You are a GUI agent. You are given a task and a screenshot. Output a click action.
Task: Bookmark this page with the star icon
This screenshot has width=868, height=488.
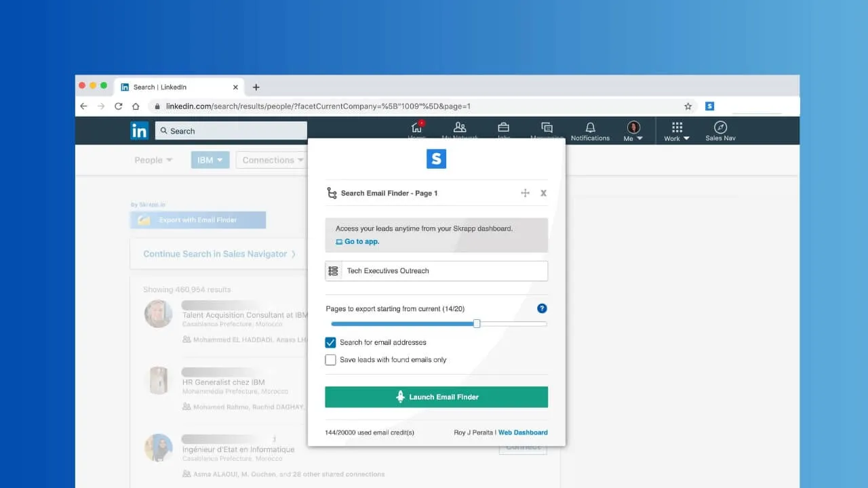click(x=688, y=106)
